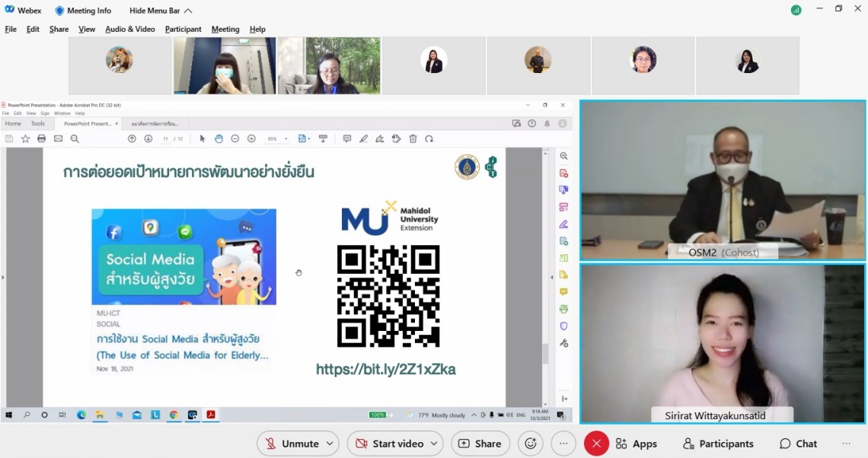
Task: Select the Acrobat arrow selection tool
Action: [202, 138]
